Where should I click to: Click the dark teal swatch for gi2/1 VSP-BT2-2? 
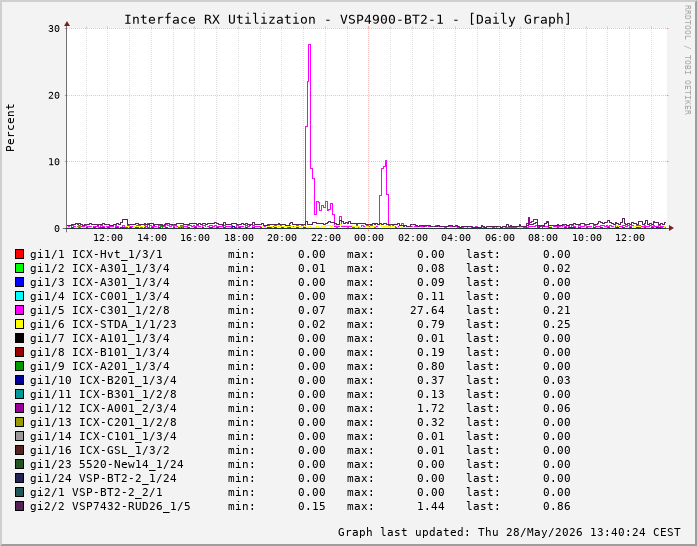[x=19, y=492]
